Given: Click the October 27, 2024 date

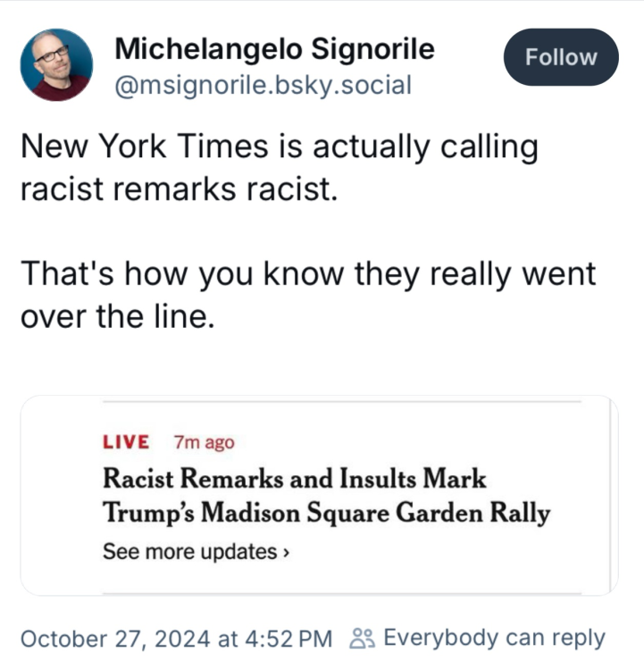Looking at the screenshot, I should click(114, 639).
